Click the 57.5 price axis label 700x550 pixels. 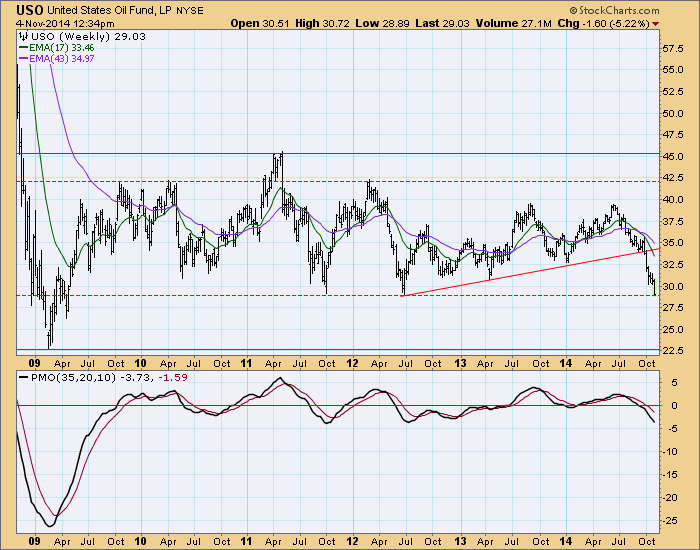click(673, 49)
